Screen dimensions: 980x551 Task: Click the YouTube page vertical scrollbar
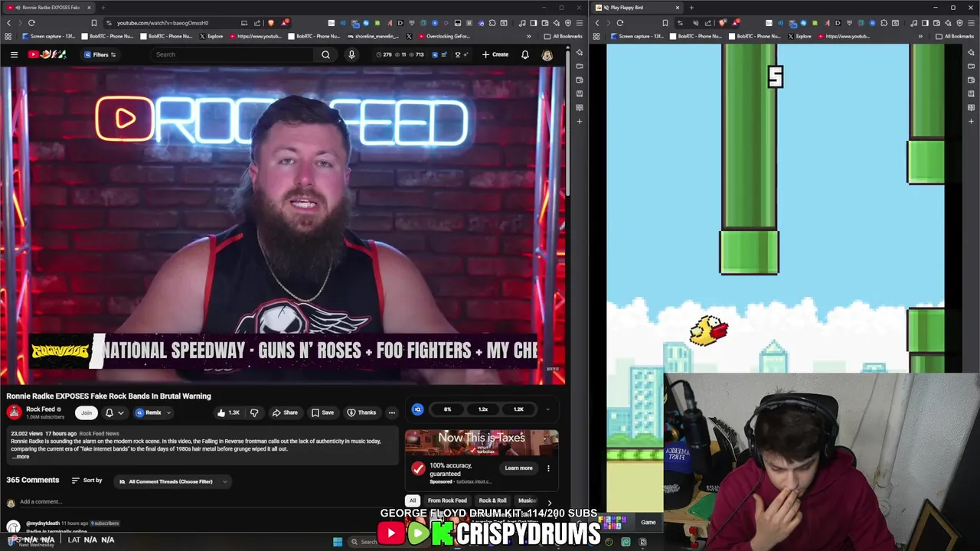tap(567, 122)
